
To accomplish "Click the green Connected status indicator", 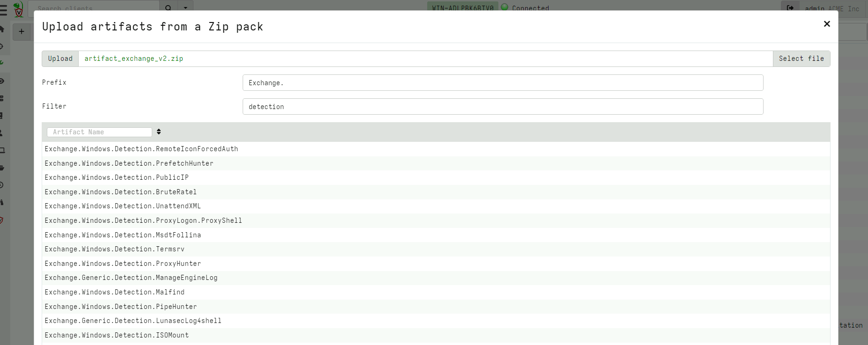I will click(x=504, y=7).
